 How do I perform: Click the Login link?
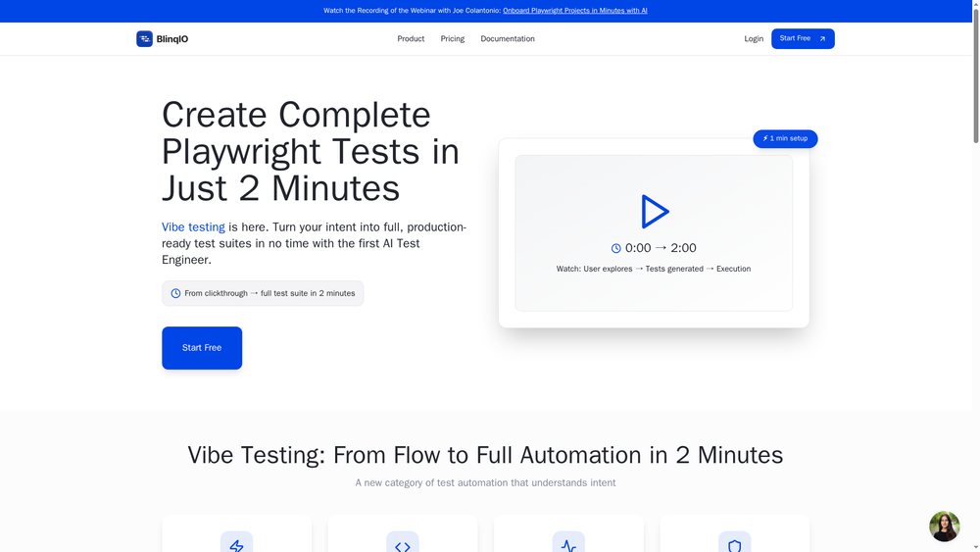click(754, 39)
